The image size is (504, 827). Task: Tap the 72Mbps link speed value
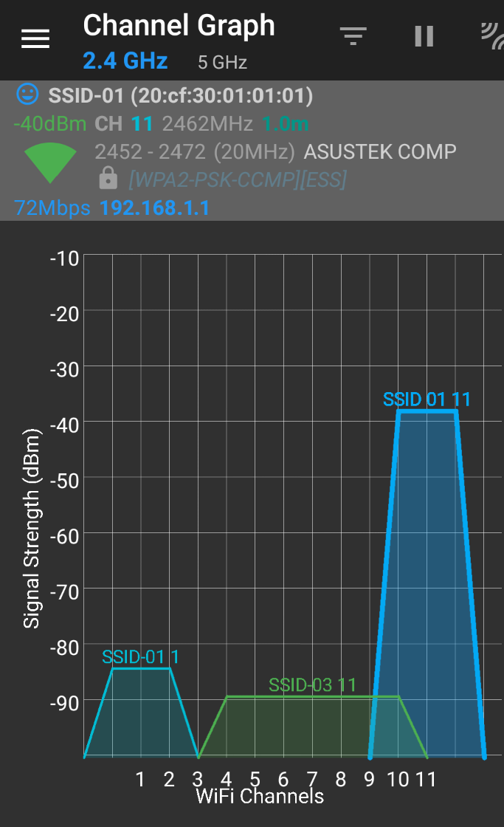[x=52, y=207]
